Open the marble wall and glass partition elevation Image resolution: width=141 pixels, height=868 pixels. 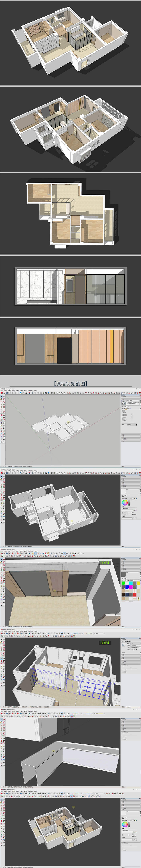(71, 287)
